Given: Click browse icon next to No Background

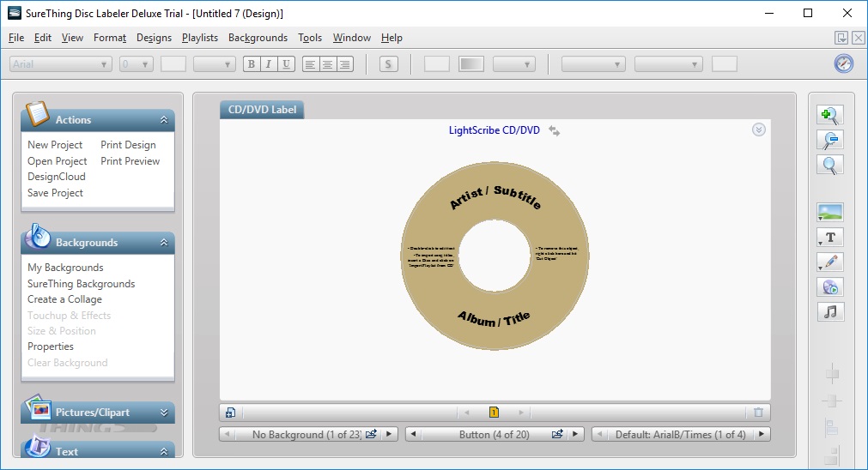Looking at the screenshot, I should point(371,434).
